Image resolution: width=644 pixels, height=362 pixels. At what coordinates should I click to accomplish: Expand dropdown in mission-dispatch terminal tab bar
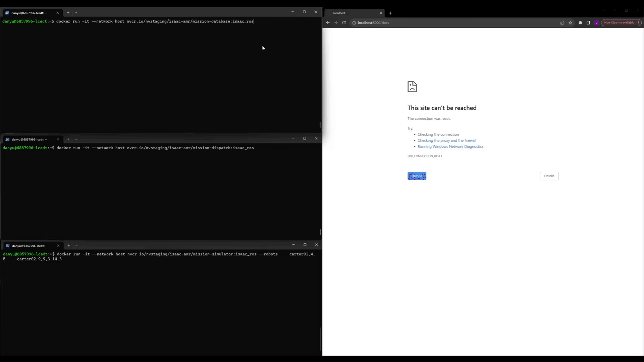coord(76,139)
